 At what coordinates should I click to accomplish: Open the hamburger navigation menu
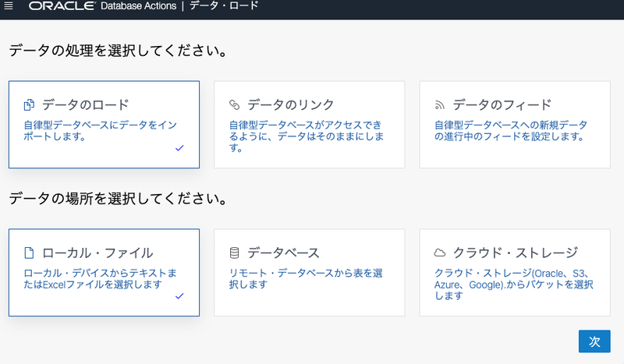pos(9,6)
